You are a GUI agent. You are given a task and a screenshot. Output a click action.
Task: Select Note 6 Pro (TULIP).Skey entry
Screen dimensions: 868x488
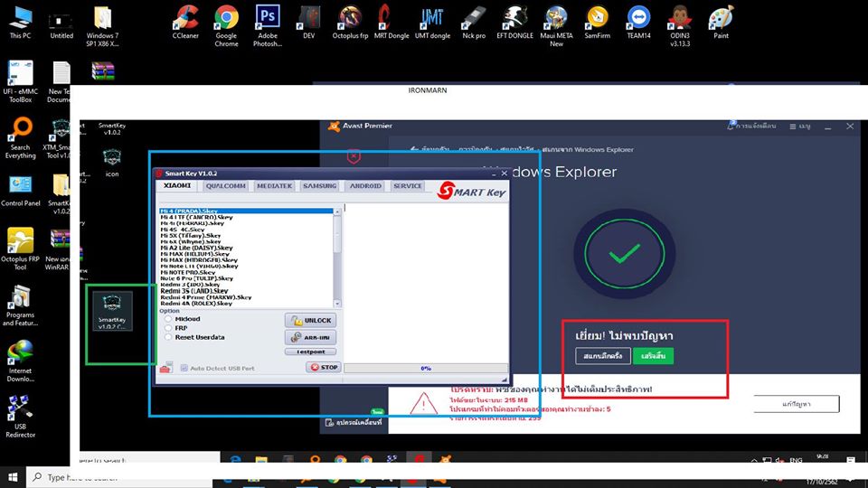click(246, 278)
